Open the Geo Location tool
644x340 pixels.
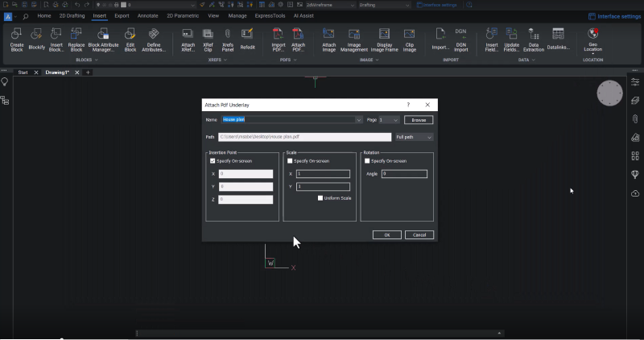(592, 39)
